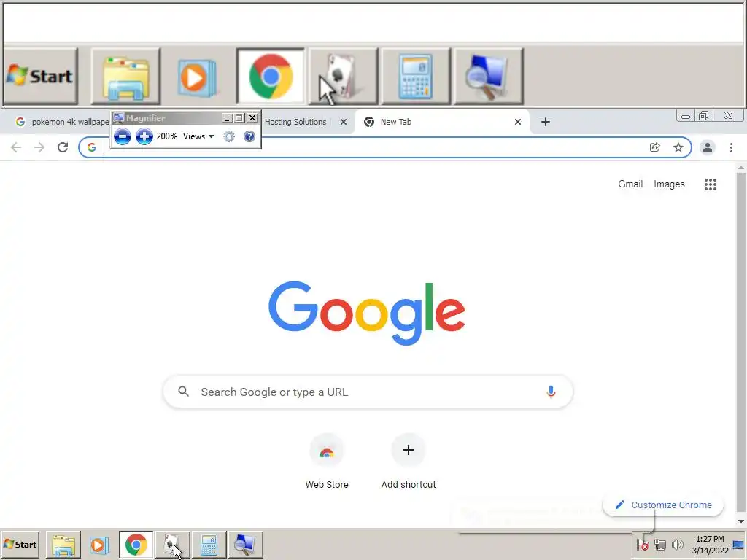The width and height of the screenshot is (747, 560).
Task: Click the Chrome address bar
Action: coord(384,147)
